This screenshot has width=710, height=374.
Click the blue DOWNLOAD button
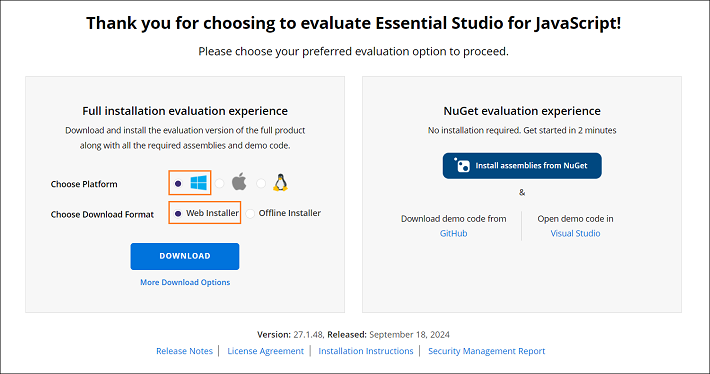point(185,256)
